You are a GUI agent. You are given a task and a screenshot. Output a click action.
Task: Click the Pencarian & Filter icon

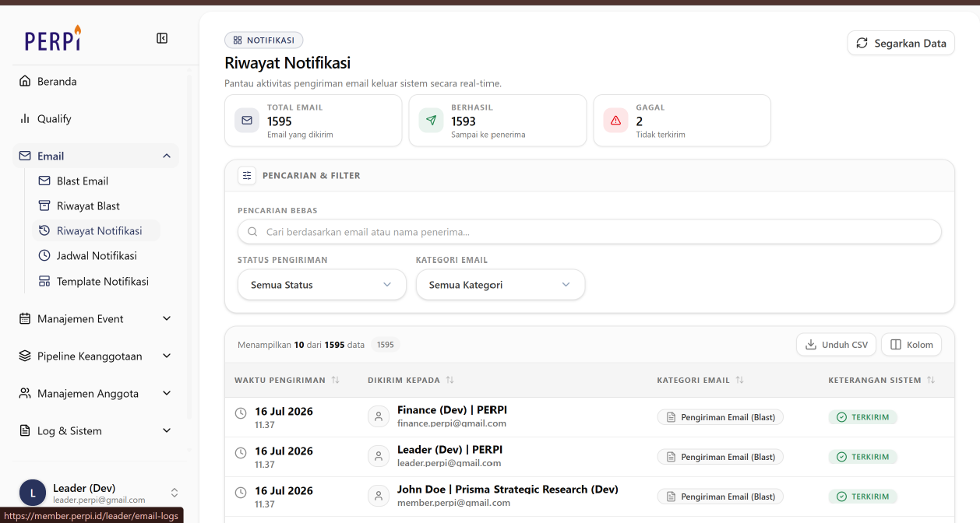coord(247,175)
